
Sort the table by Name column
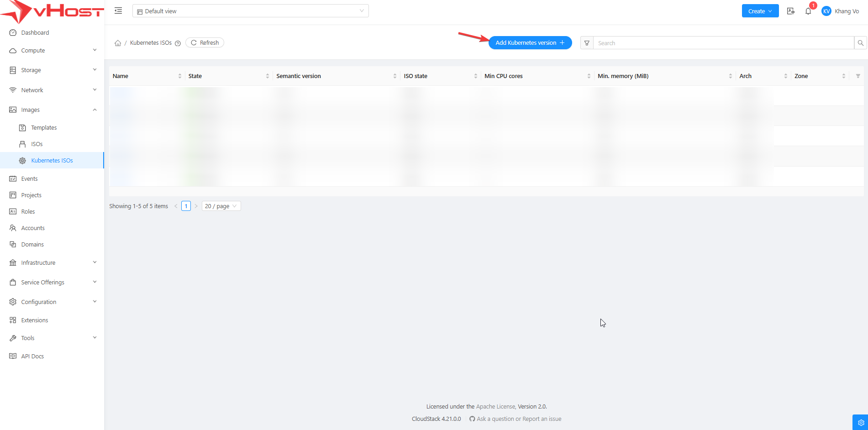[179, 76]
